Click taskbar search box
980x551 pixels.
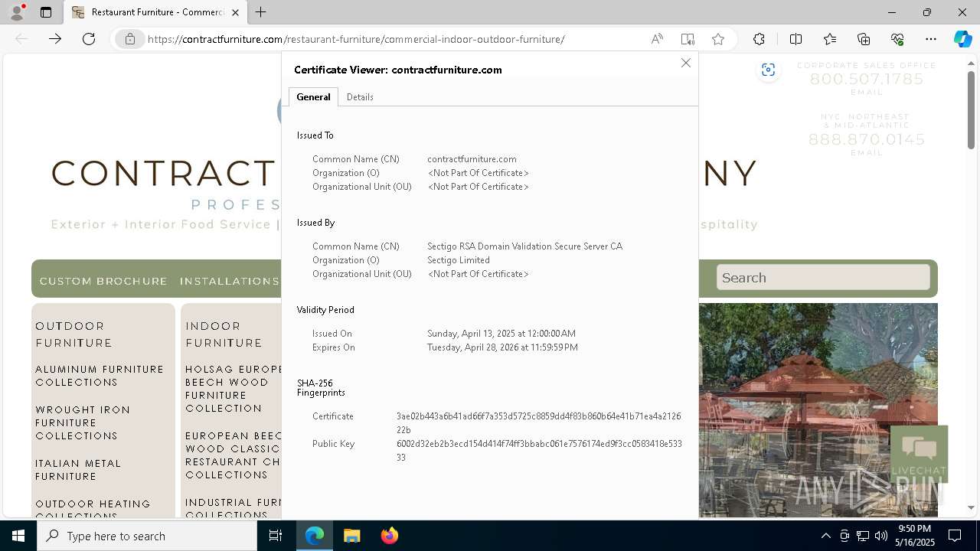click(x=147, y=536)
